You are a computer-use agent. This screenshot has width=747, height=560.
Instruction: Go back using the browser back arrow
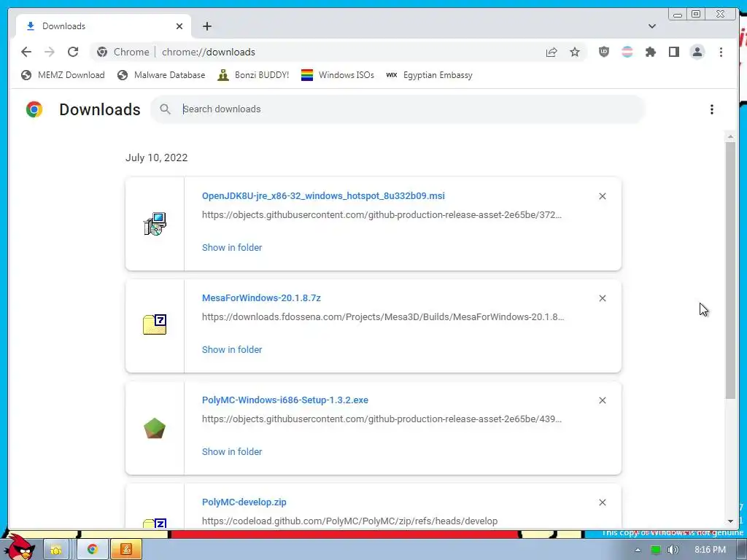tap(26, 52)
